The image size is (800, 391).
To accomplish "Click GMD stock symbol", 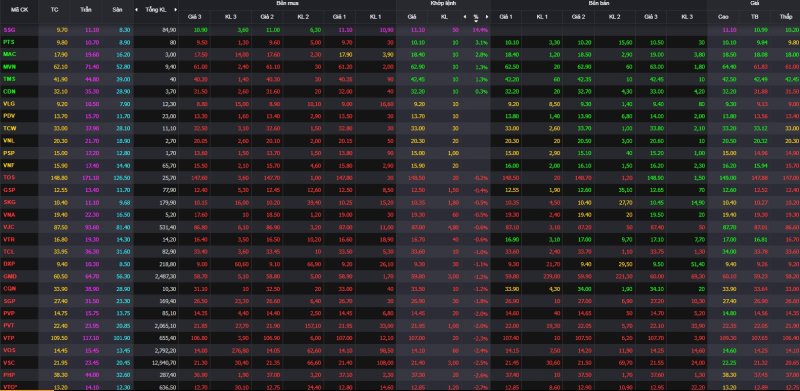I will pyautogui.click(x=9, y=276).
